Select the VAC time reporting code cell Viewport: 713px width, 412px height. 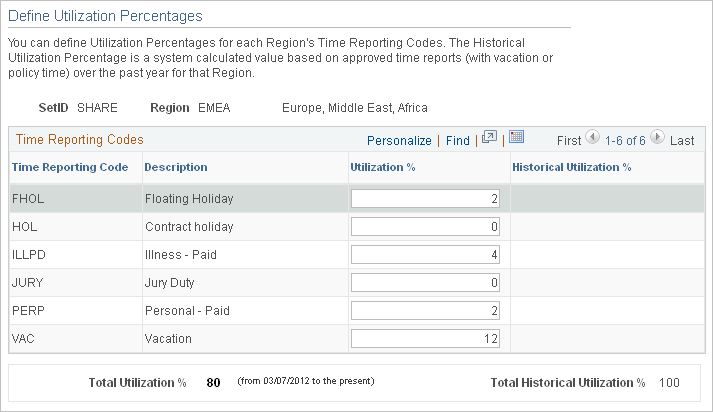click(24, 339)
